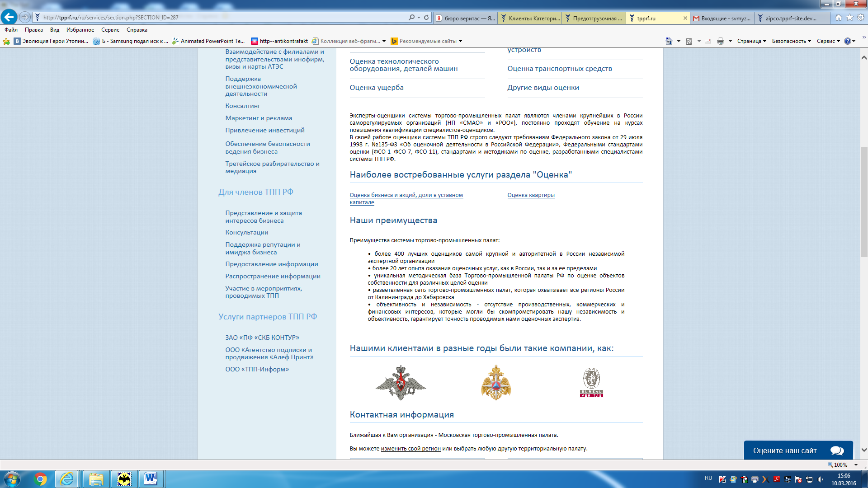Screen dimensions: 868x488
Task: Click the Оцените наш сайт feedback button
Action: click(x=798, y=450)
